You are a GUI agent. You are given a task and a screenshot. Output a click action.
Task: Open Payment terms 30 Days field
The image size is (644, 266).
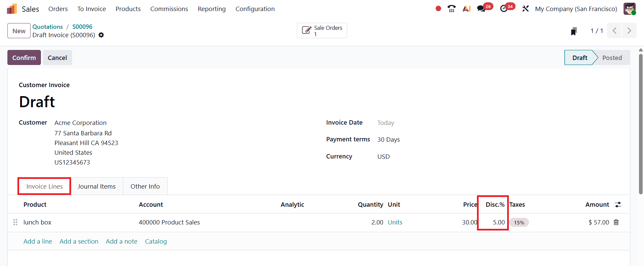388,139
